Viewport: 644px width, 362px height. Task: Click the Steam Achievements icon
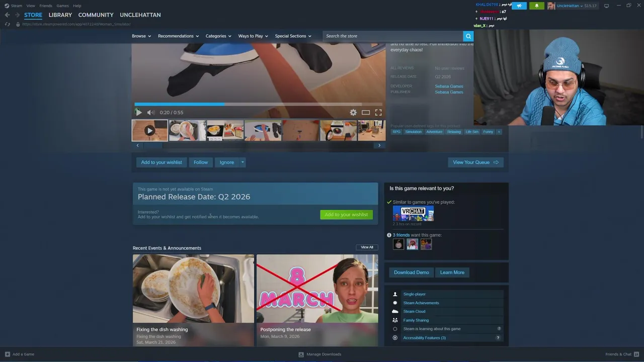click(x=395, y=303)
